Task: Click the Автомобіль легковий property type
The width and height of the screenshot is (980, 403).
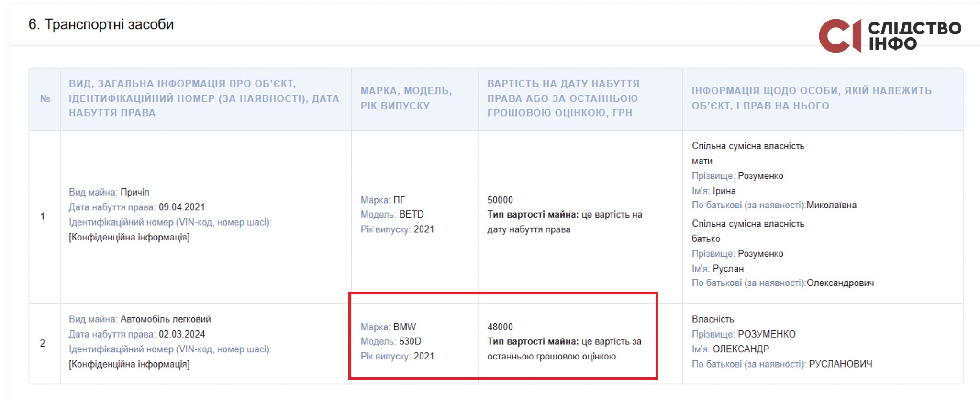Action: [x=166, y=319]
